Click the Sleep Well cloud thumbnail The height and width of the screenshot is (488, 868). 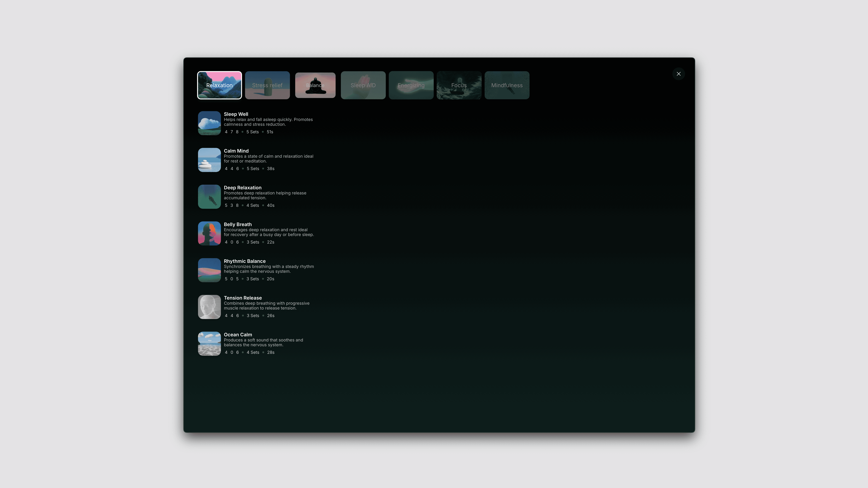coord(209,123)
